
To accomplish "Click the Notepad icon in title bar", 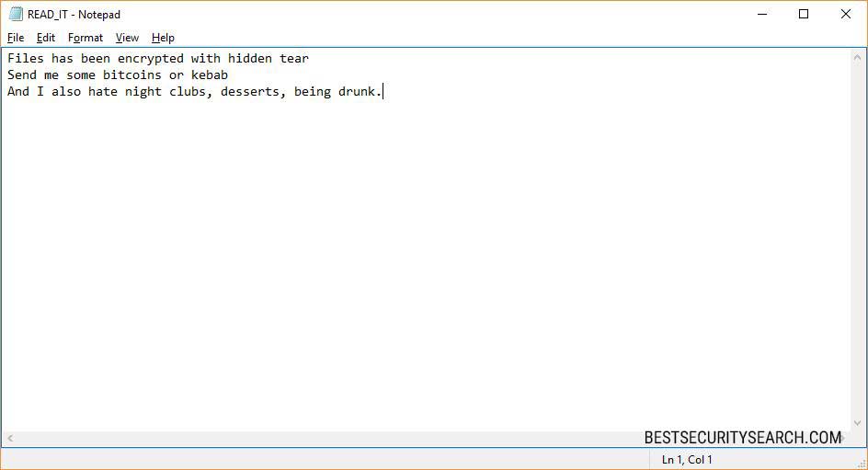I will coord(16,15).
